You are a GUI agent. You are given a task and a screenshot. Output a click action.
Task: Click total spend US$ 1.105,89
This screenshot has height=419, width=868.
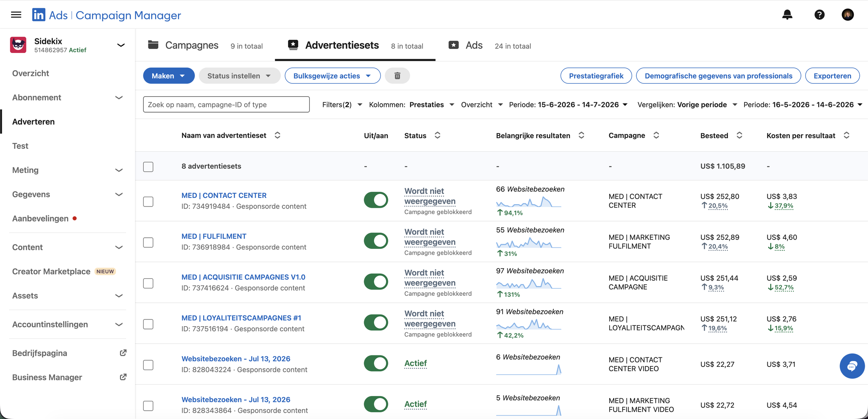coord(723,166)
